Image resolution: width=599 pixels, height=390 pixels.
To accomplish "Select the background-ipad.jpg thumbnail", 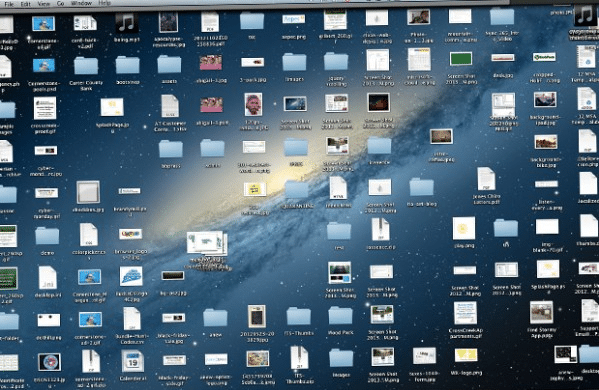I will click(545, 100).
